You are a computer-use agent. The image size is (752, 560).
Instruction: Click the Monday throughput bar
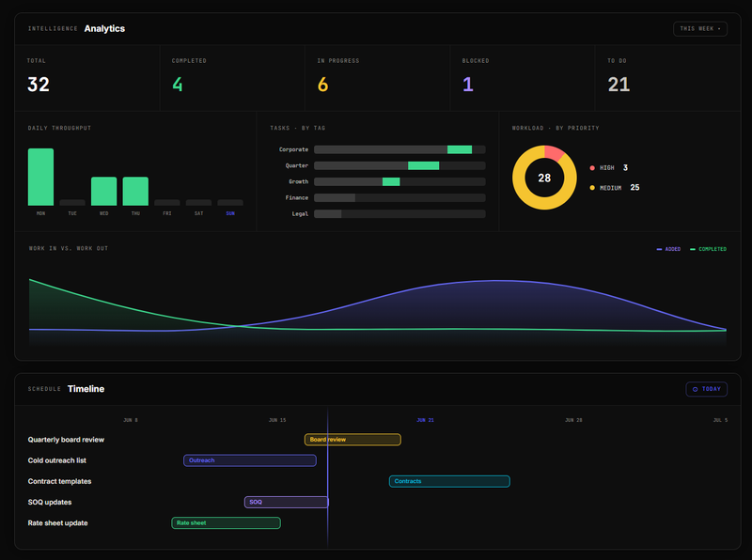click(x=40, y=177)
